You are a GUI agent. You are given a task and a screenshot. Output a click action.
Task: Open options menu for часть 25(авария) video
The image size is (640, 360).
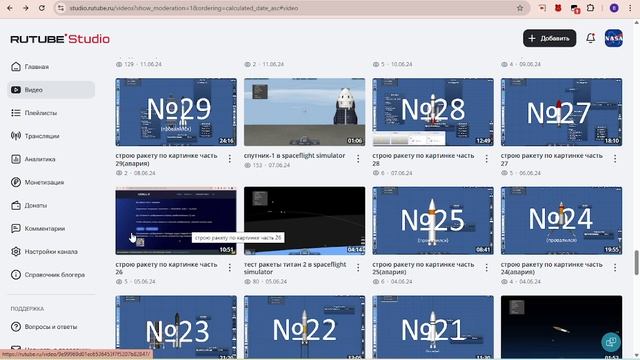(487, 268)
